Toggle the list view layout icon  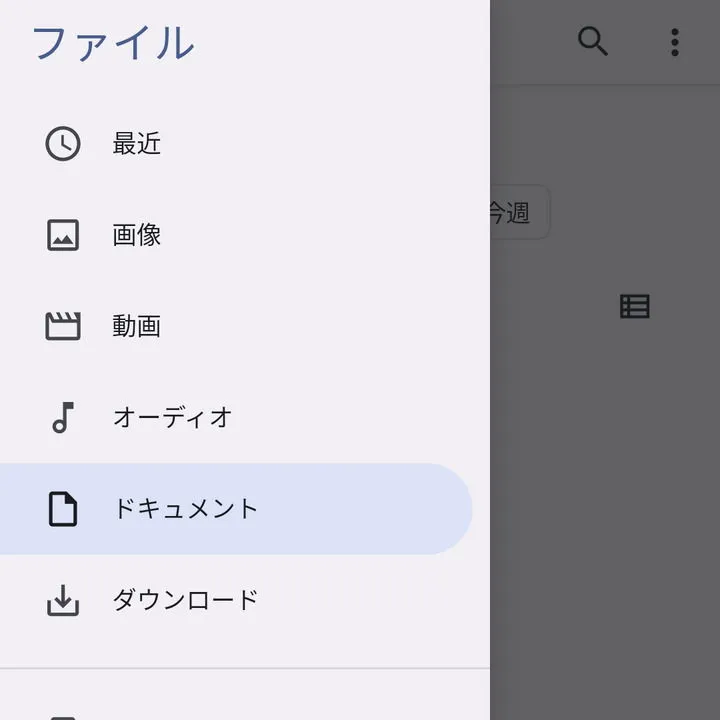(635, 307)
